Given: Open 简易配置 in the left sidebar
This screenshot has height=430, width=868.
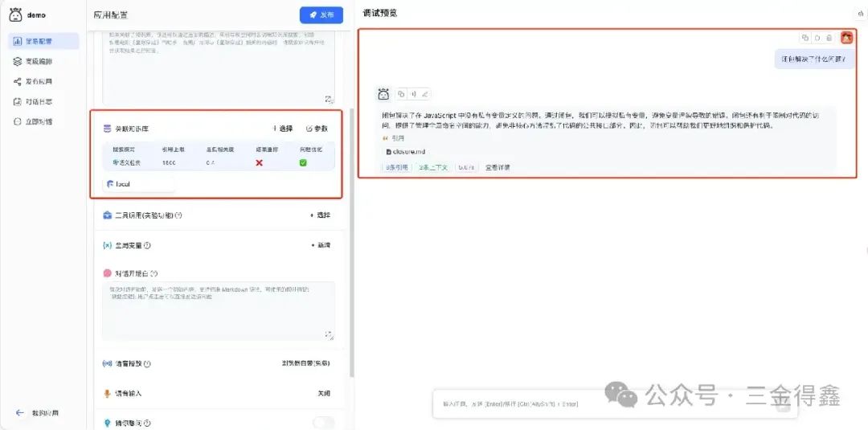Looking at the screenshot, I should 43,42.
